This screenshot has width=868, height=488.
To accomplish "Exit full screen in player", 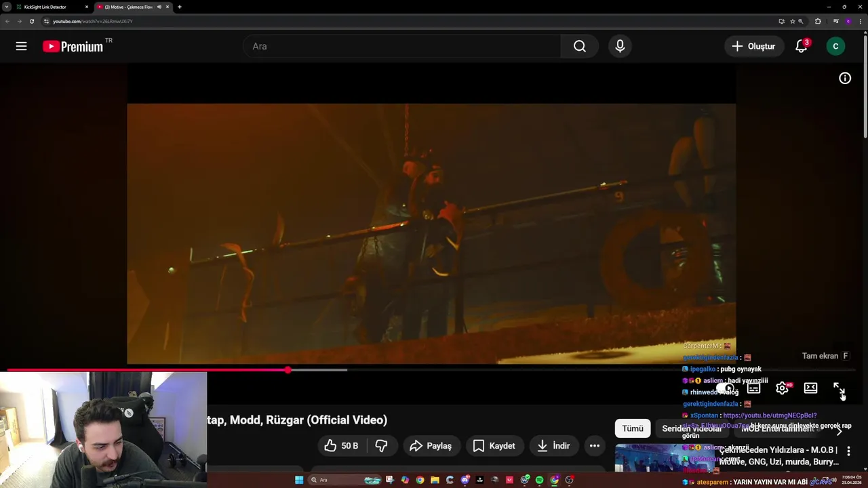I will [839, 388].
